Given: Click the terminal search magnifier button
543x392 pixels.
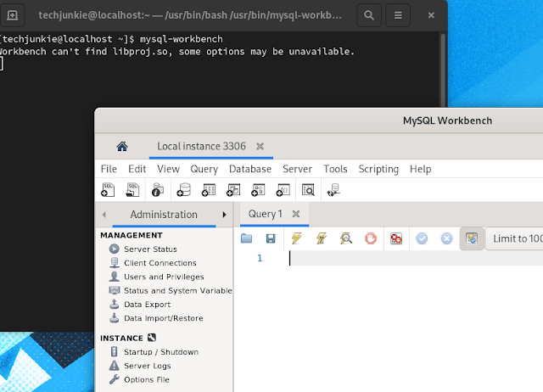Looking at the screenshot, I should [369, 15].
